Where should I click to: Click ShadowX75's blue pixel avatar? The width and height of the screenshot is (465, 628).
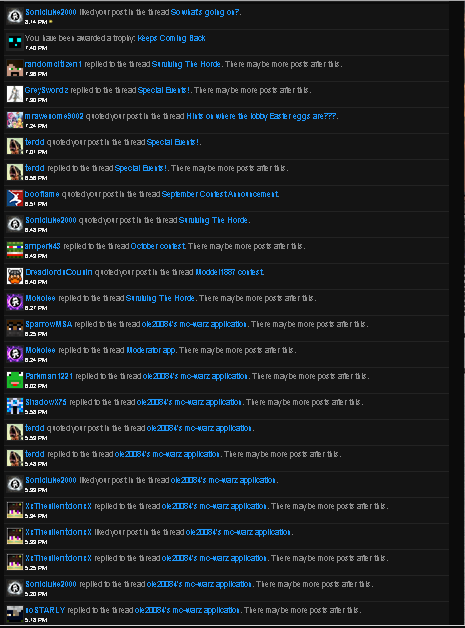(x=15, y=406)
